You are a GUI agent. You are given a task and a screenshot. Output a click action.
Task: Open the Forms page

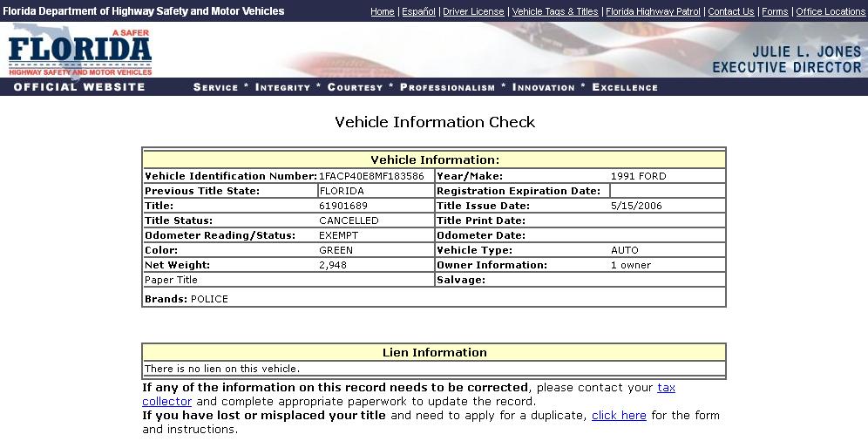pos(775,11)
